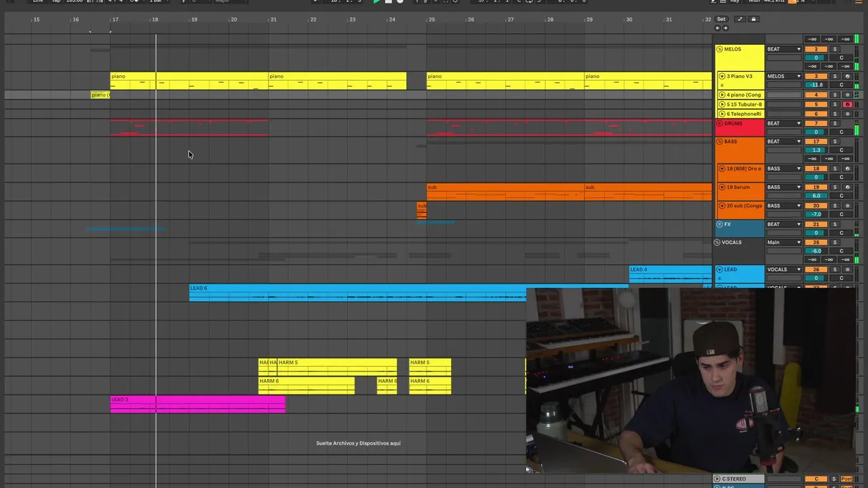The width and height of the screenshot is (868, 488).
Task: Click the transport Record button
Action: (400, 1)
